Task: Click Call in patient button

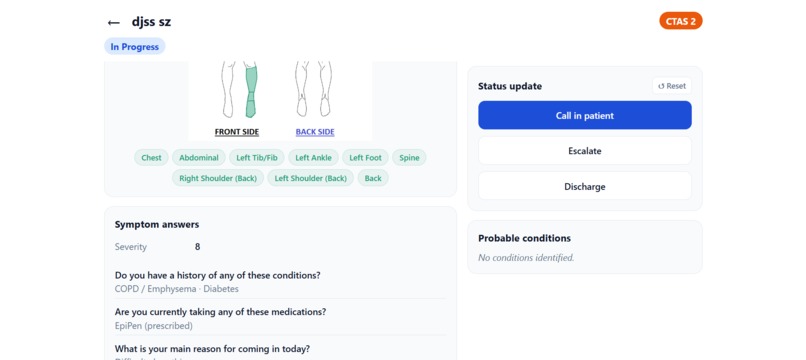Action: click(x=584, y=115)
